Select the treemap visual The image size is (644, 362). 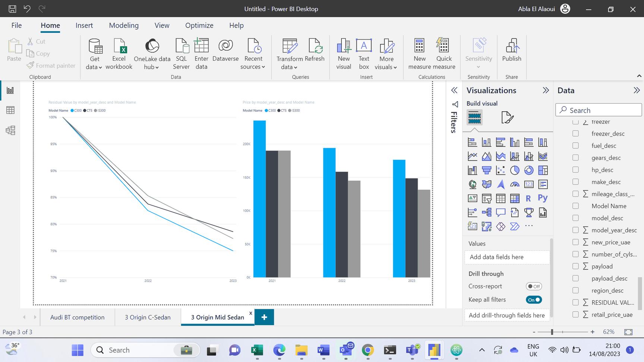(x=543, y=170)
